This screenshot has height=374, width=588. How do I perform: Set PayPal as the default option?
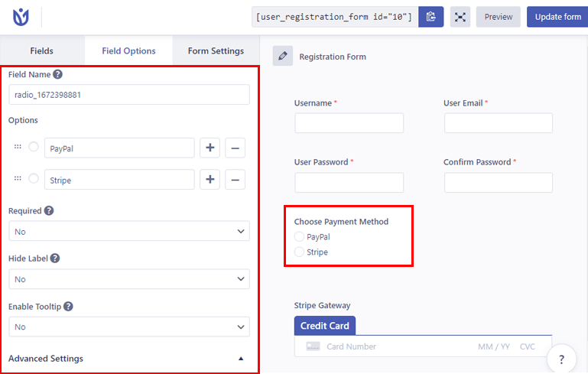point(34,148)
